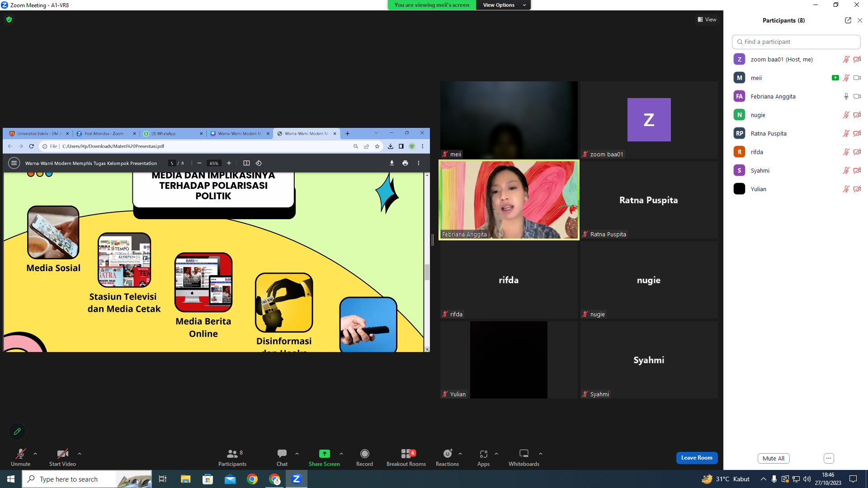868x488 pixels.
Task: Open the PDF viewer sidebar menu icon
Action: click(x=14, y=163)
